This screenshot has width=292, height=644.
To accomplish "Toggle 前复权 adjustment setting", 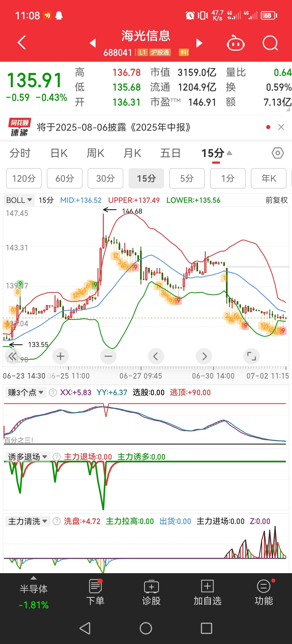I will point(276,200).
